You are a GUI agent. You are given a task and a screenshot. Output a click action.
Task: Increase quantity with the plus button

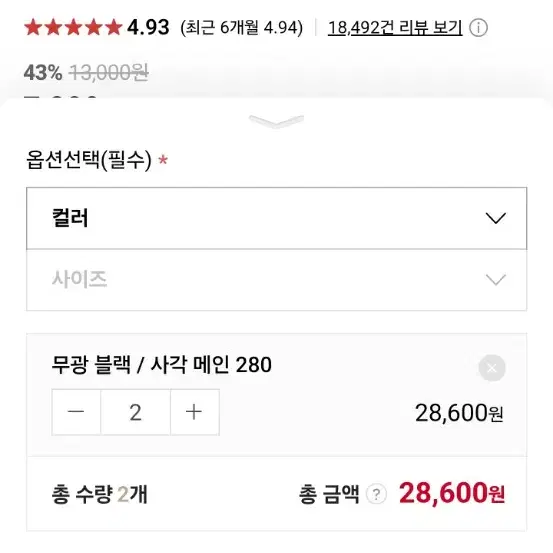pyautogui.click(x=194, y=412)
